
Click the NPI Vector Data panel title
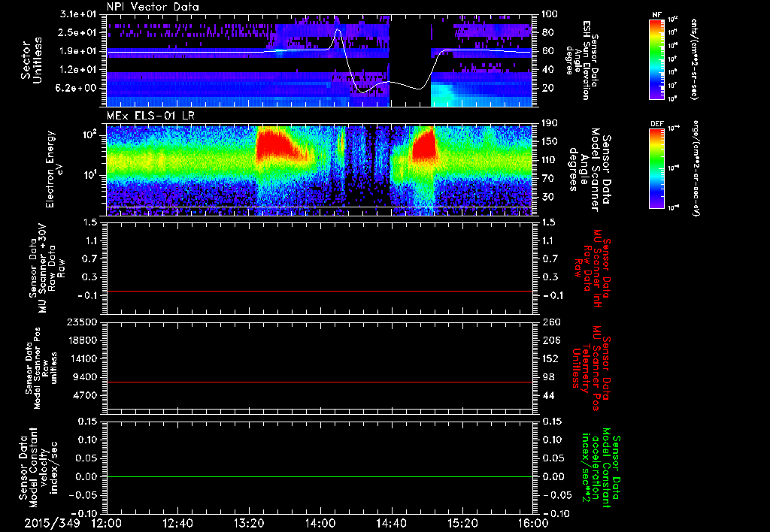(153, 7)
